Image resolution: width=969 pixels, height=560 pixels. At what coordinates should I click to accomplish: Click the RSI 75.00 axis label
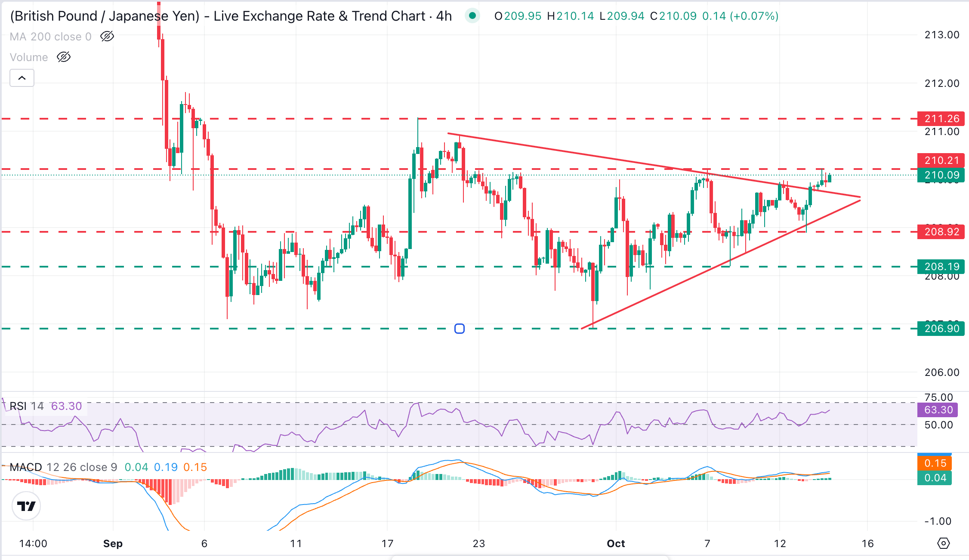click(x=938, y=397)
